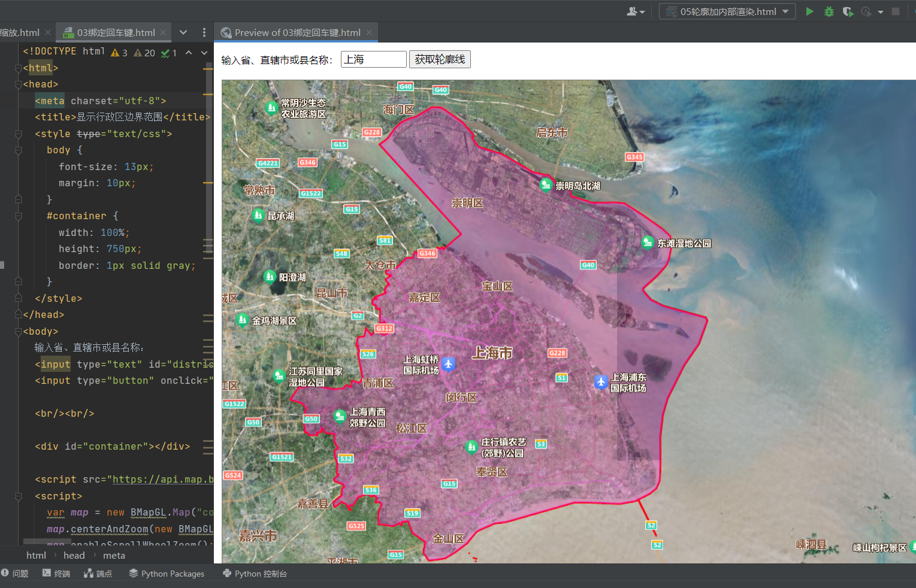
Task: Click the meta breadcrumb item
Action: tap(114, 555)
